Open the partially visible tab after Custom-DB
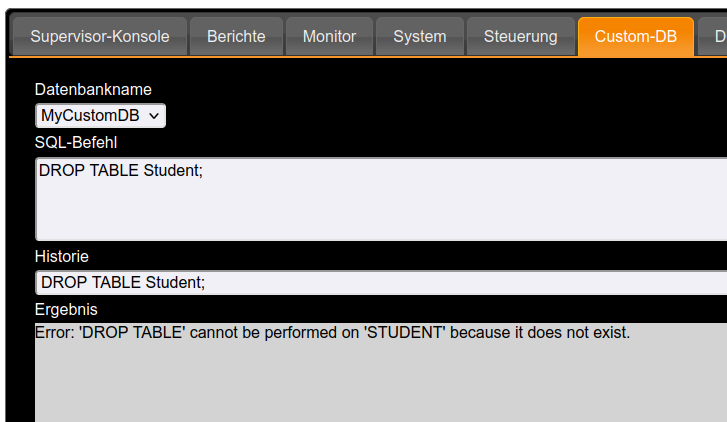The width and height of the screenshot is (727, 422). (x=714, y=37)
